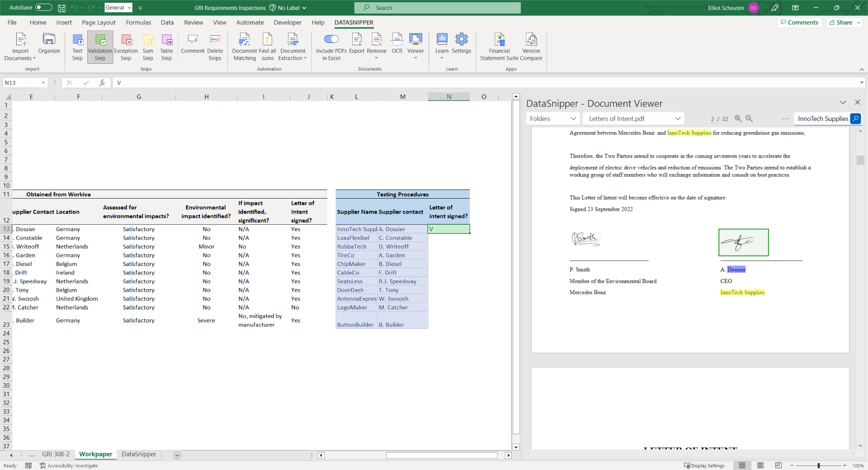
Task: Toggle AutoSave switch
Action: point(43,8)
